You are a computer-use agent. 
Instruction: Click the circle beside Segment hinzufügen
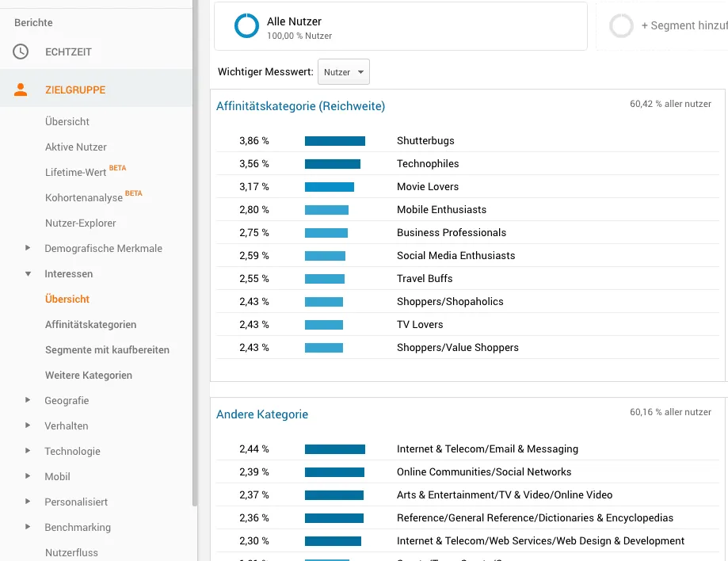tap(621, 25)
